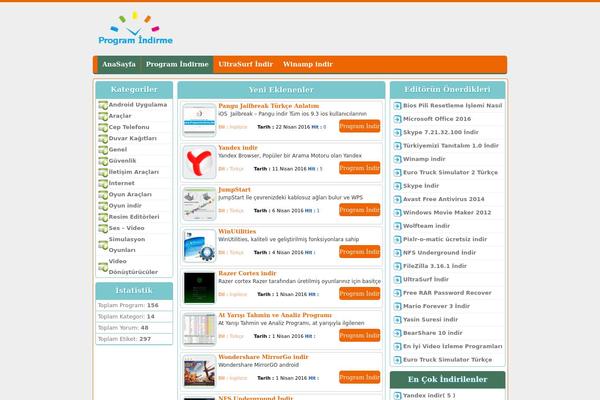Click Program İndir button for JumpStart

(360, 210)
